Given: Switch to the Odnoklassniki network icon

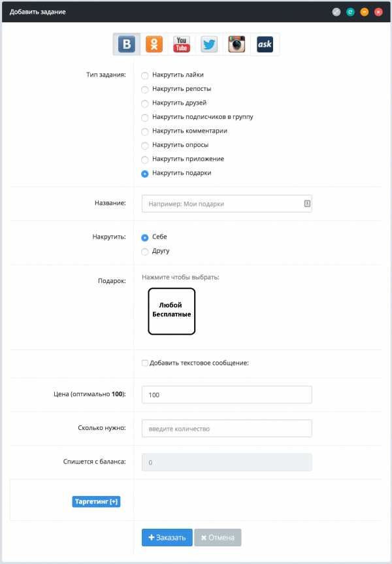Looking at the screenshot, I should [154, 44].
